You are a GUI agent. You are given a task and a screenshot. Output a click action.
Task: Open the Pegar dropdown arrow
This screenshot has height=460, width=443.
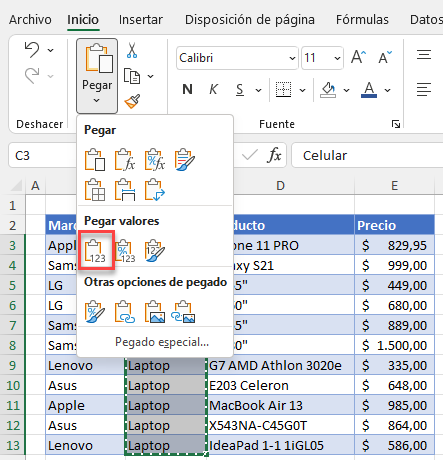click(x=96, y=100)
